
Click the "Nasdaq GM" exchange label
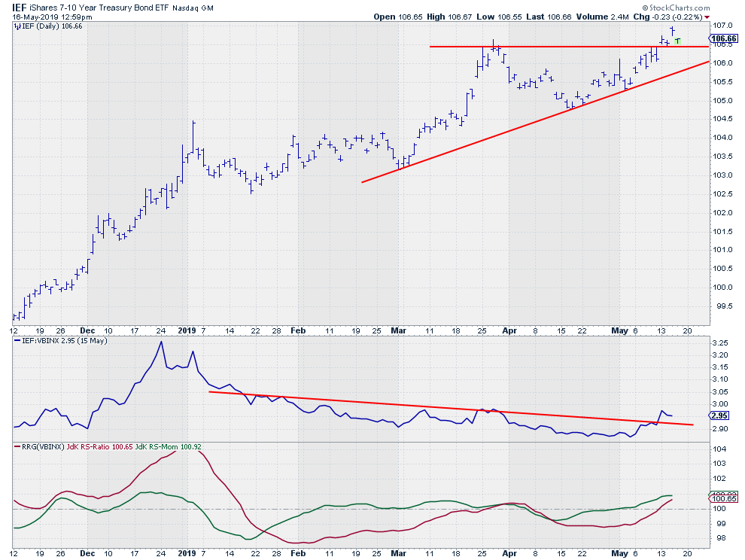click(x=193, y=8)
